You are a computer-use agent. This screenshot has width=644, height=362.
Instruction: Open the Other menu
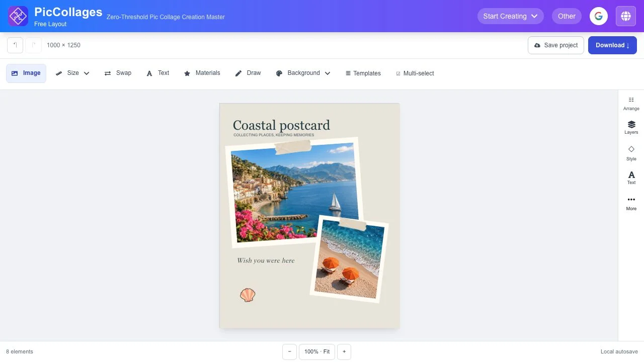(567, 16)
